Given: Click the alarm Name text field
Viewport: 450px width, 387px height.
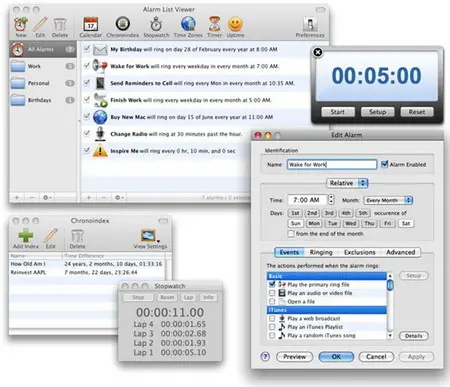Looking at the screenshot, I should 332,164.
